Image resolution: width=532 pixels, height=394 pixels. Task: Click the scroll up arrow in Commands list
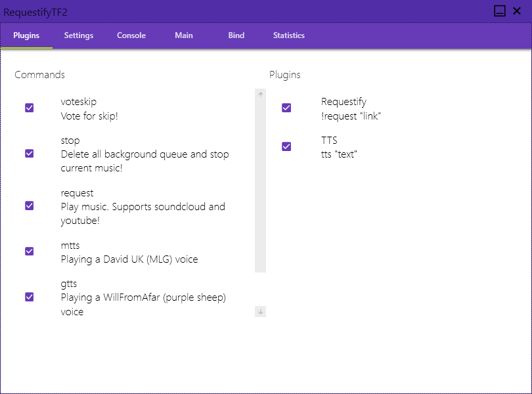[x=260, y=95]
